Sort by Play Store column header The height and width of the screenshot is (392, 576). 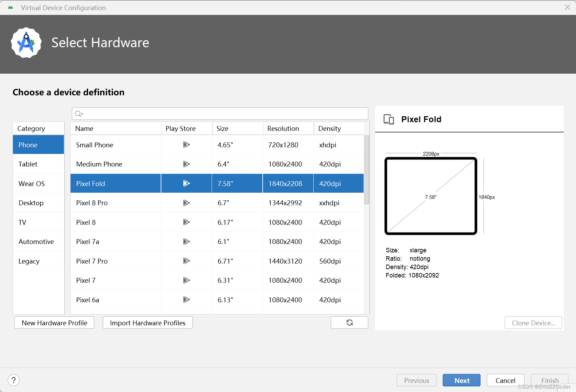187,128
